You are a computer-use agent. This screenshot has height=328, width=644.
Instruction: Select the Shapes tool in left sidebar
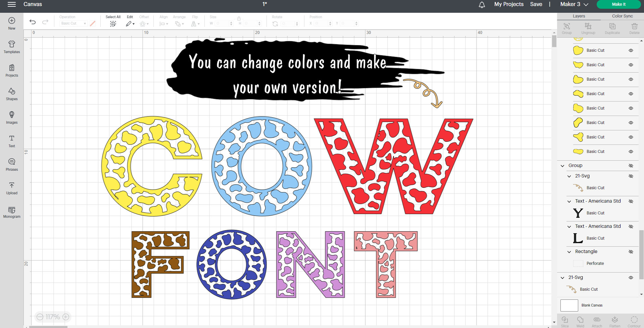coord(11,94)
